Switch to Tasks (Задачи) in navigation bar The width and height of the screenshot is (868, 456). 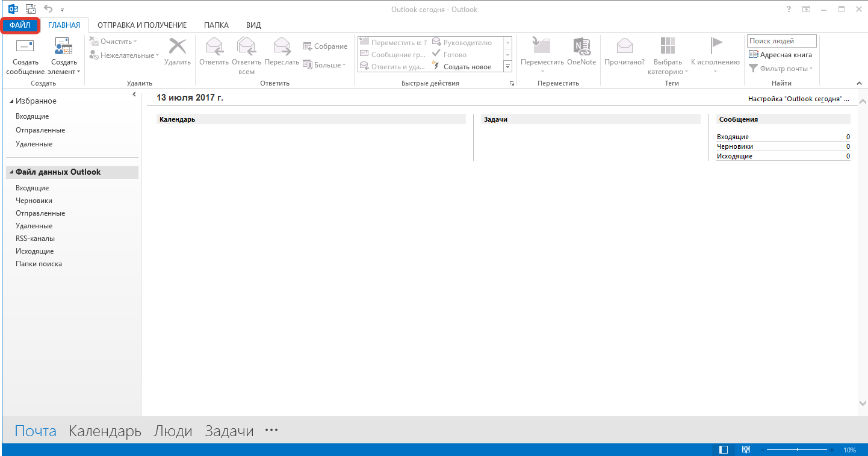point(229,431)
